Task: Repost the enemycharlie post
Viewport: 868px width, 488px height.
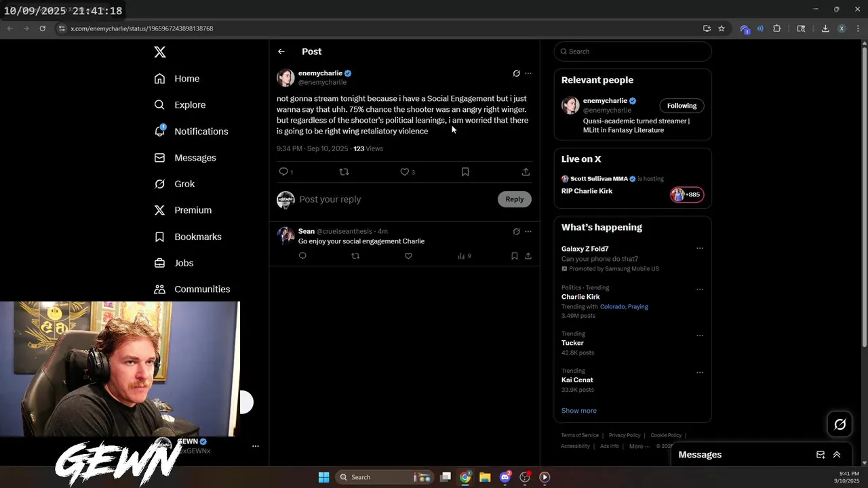Action: click(344, 172)
